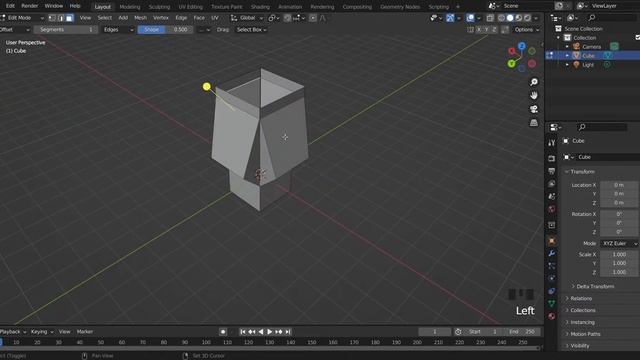Select face select mode icon
Viewport: 640px width, 360px height.
click(69, 18)
